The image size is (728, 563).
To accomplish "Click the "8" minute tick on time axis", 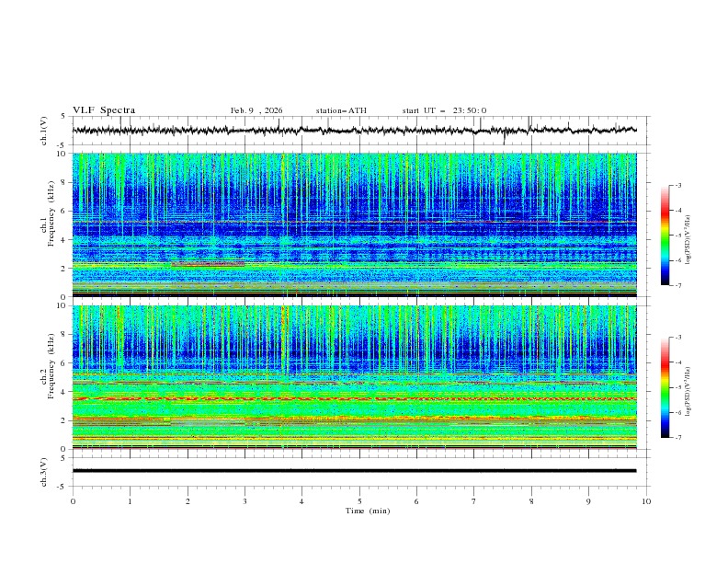I will [x=531, y=501].
